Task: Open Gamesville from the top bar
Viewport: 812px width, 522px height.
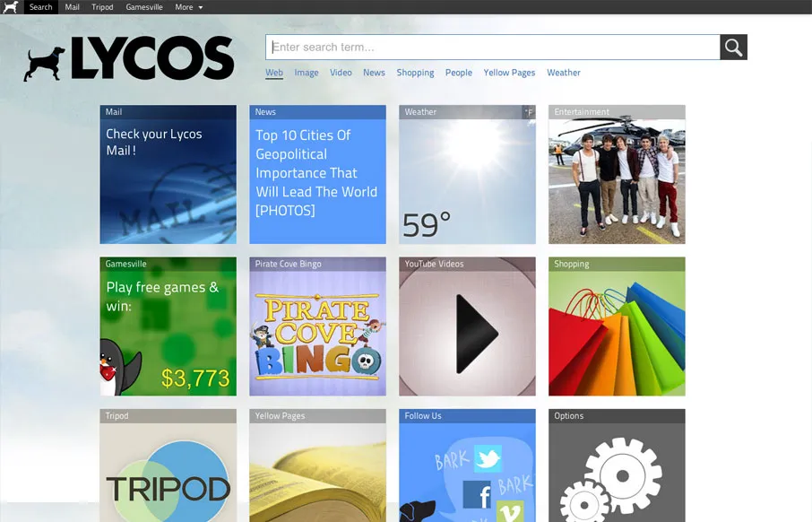Action: click(x=144, y=7)
